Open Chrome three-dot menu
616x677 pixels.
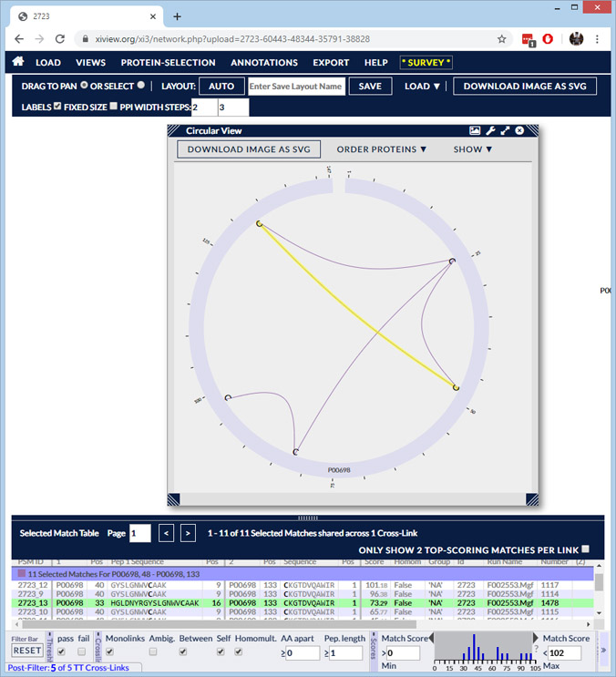coord(597,39)
